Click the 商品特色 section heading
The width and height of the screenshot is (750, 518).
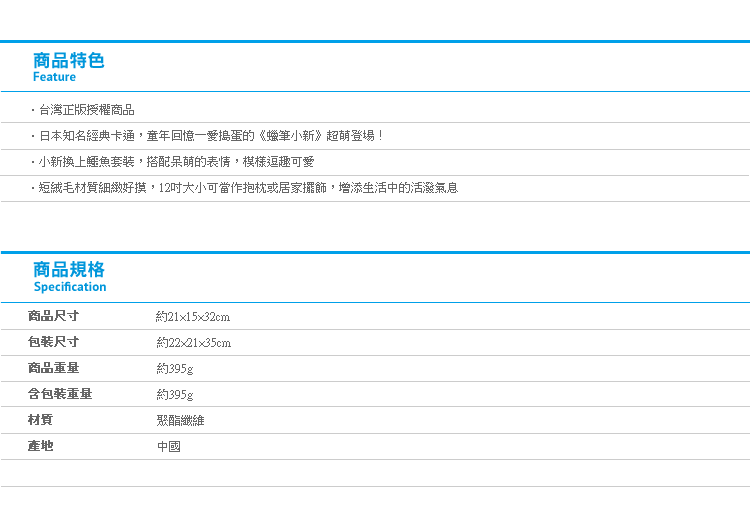coord(69,61)
